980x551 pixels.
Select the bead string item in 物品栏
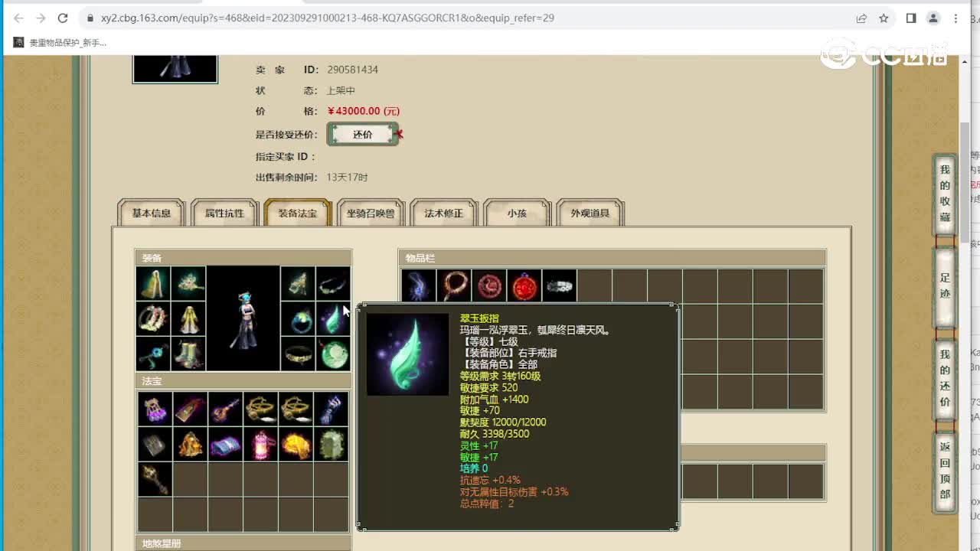454,285
